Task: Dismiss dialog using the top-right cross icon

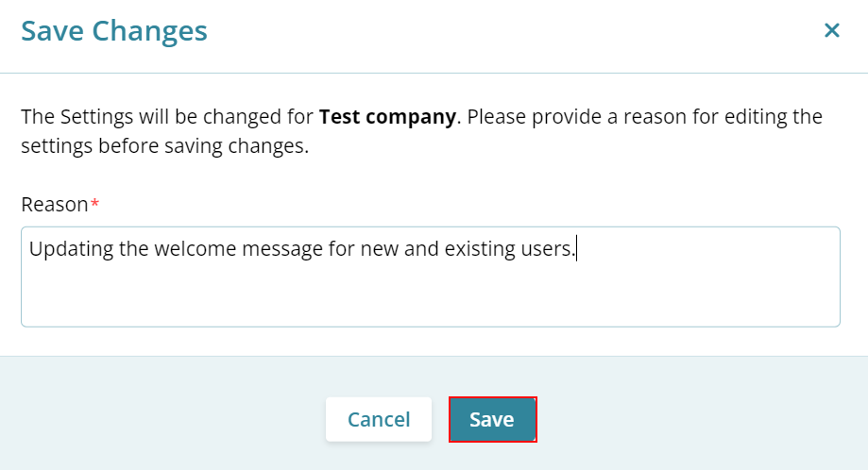Action: coord(831,30)
